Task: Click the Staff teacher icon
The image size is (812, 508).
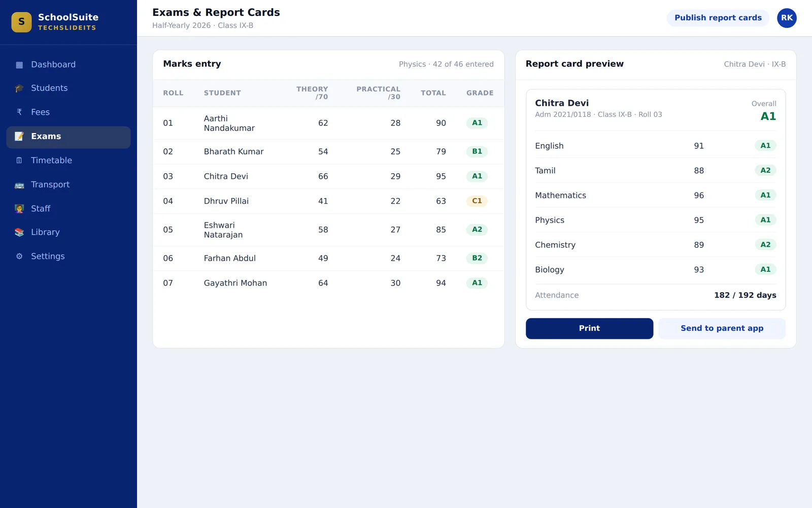Action: 19,209
